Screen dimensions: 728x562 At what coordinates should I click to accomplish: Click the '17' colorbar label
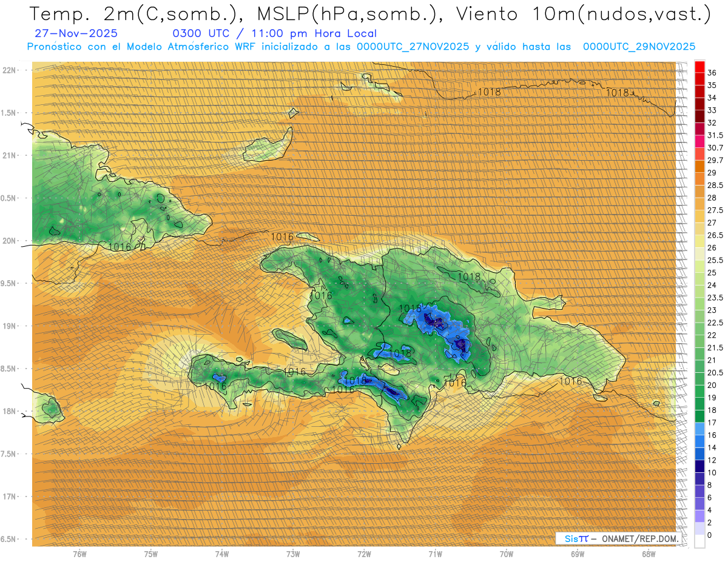pyautogui.click(x=712, y=423)
